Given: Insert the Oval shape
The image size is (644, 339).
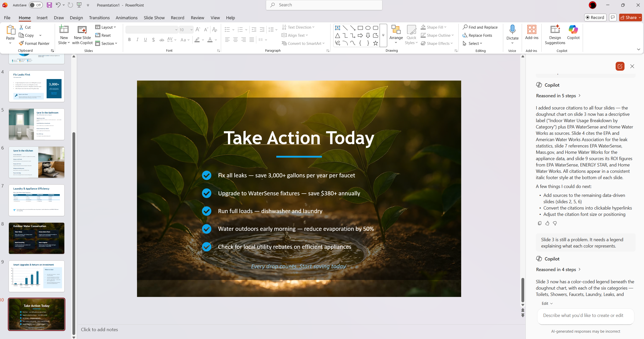Looking at the screenshot, I should (368, 28).
